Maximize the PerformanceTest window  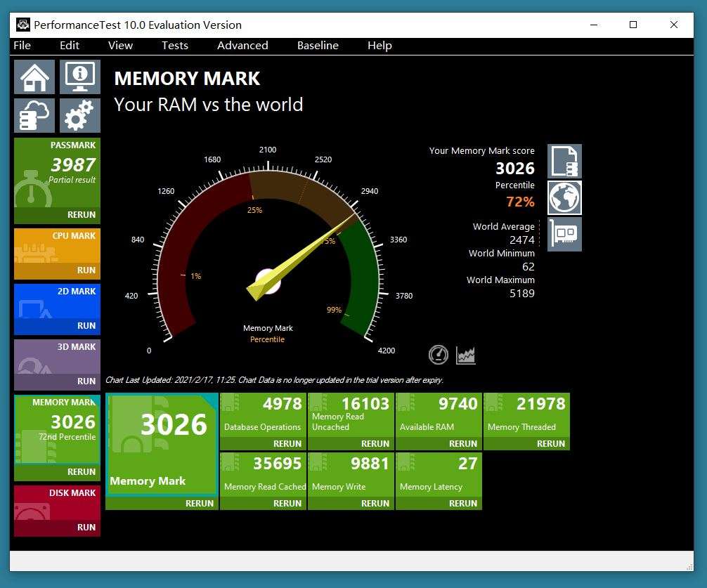click(633, 25)
